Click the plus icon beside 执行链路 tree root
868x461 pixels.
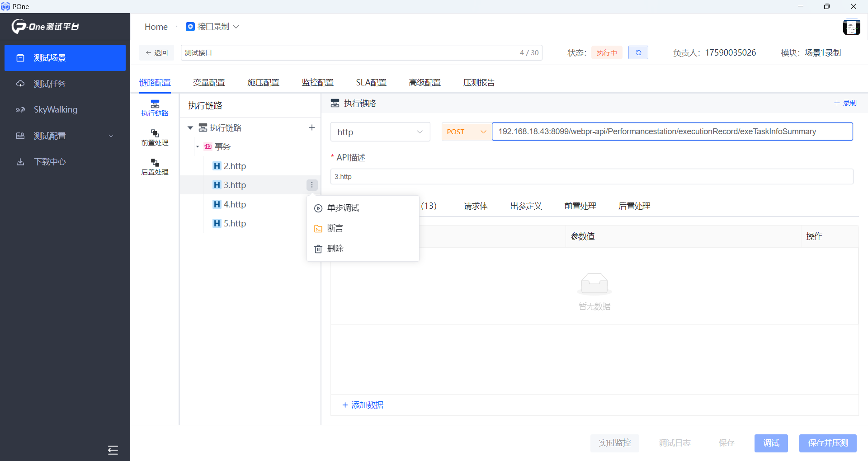311,127
